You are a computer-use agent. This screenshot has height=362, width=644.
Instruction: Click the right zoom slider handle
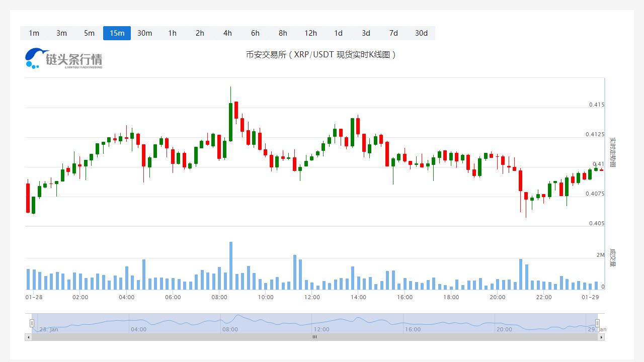(597, 323)
